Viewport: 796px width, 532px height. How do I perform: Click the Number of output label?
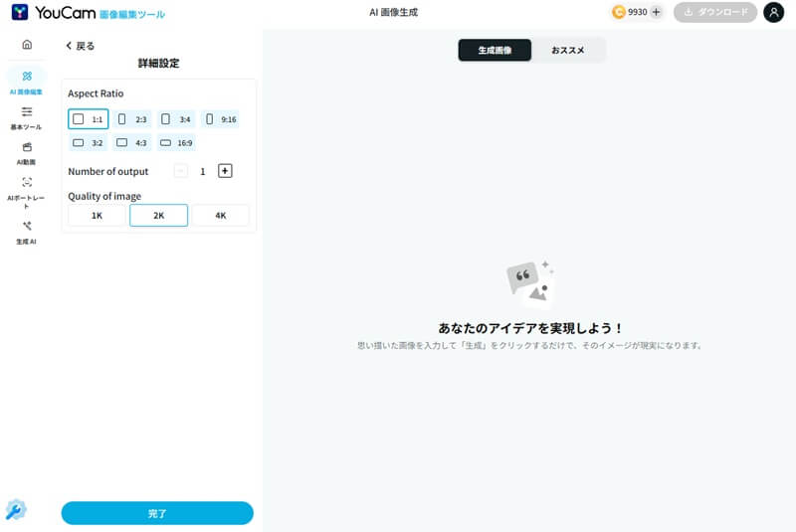click(x=108, y=171)
